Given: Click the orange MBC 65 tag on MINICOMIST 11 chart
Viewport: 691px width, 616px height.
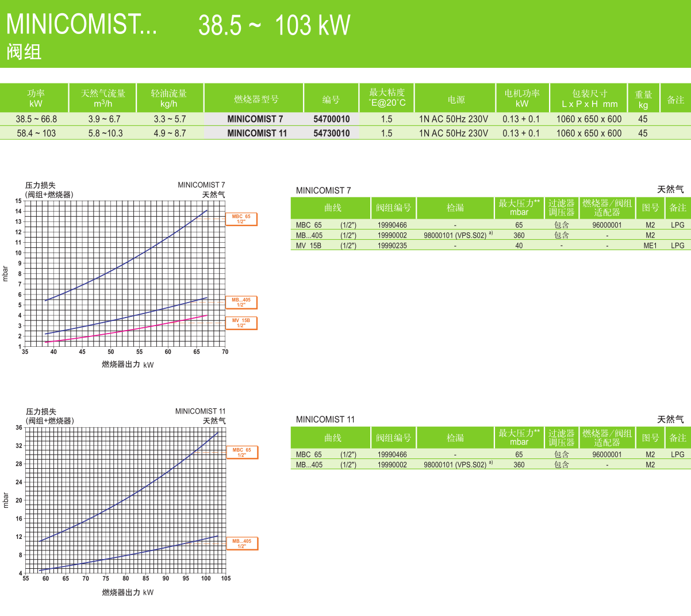Looking at the screenshot, I should click(x=241, y=453).
